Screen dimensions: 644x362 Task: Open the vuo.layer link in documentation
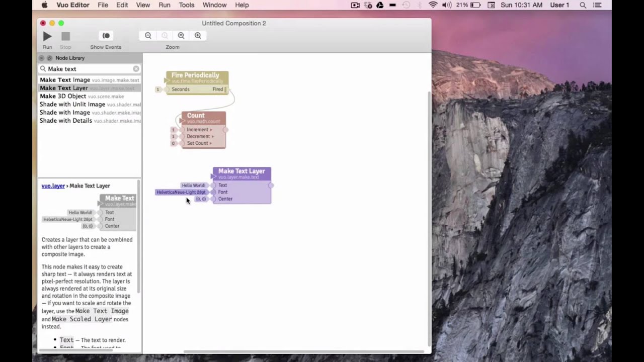coord(53,186)
